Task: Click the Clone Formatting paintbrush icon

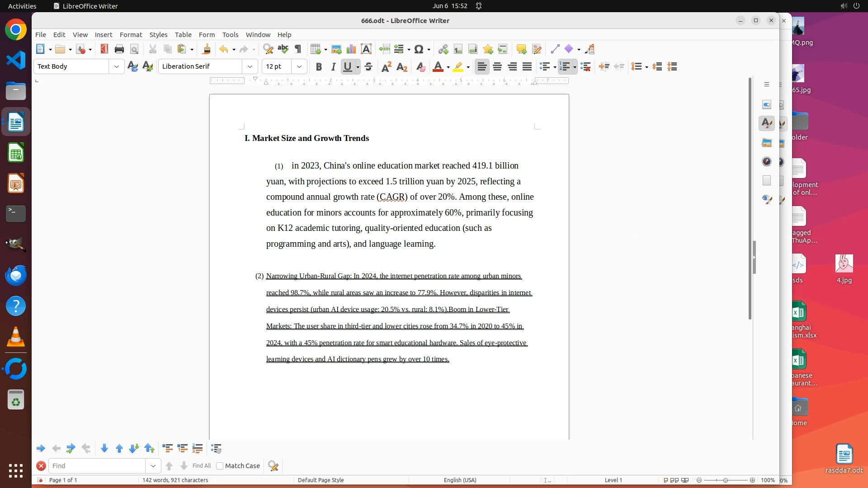Action: tap(207, 49)
